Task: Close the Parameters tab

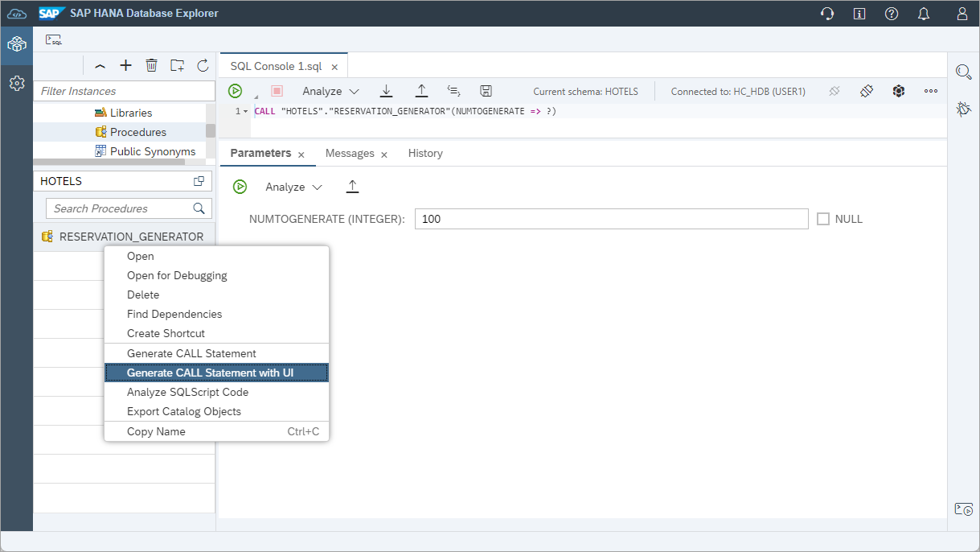Action: pyautogui.click(x=301, y=154)
